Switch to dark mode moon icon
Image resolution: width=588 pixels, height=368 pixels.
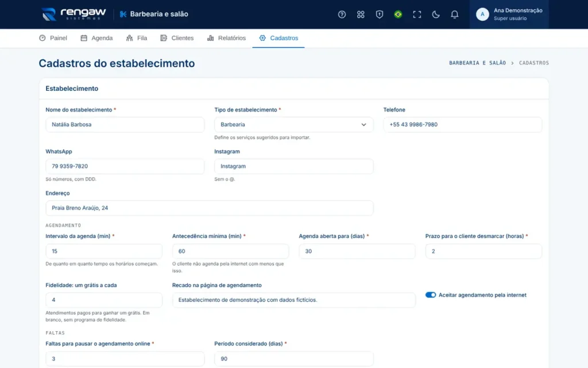tap(435, 14)
